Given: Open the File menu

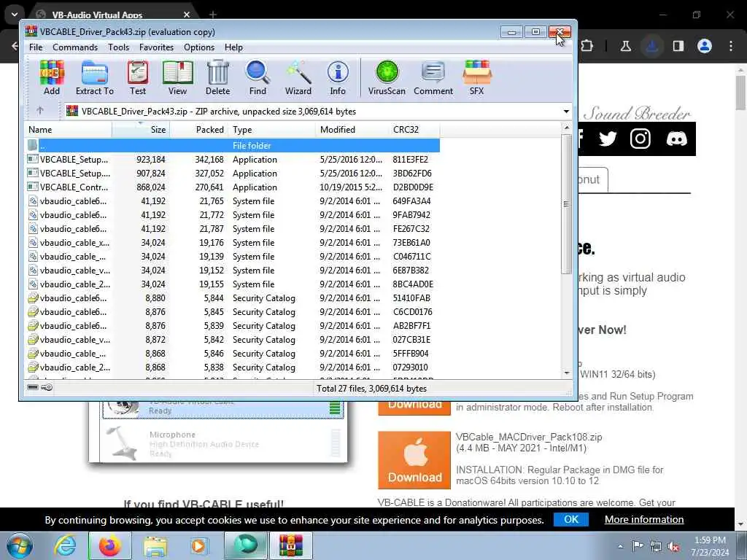Looking at the screenshot, I should click(36, 47).
